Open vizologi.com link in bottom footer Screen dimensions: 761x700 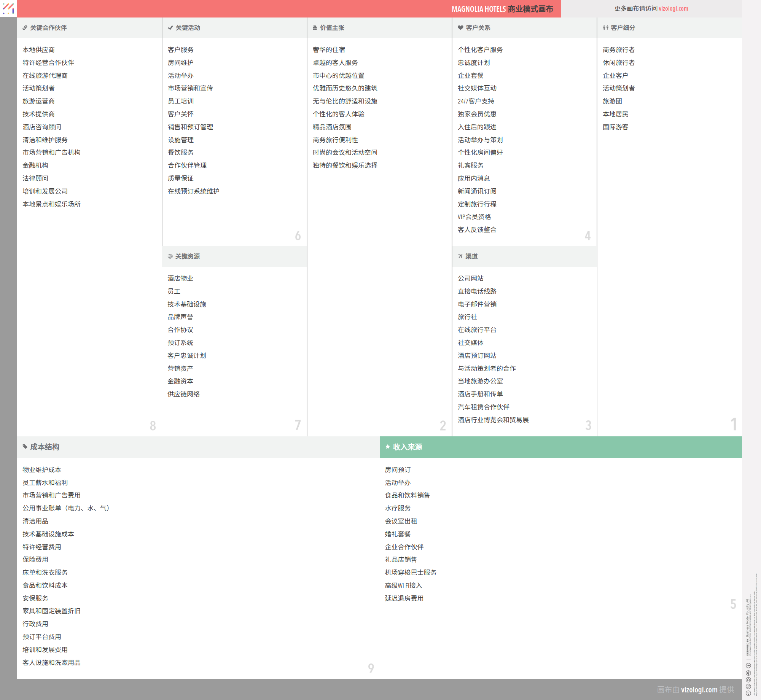(699, 689)
